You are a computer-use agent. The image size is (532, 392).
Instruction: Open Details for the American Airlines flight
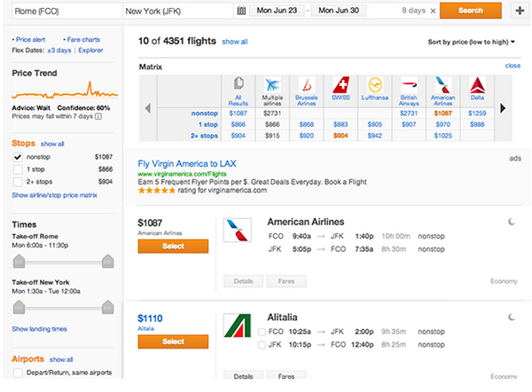pos(243,281)
